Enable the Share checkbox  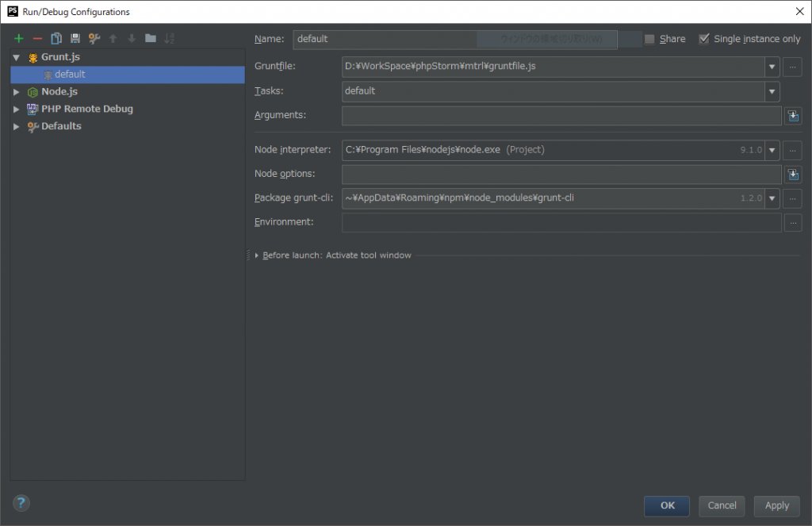650,39
